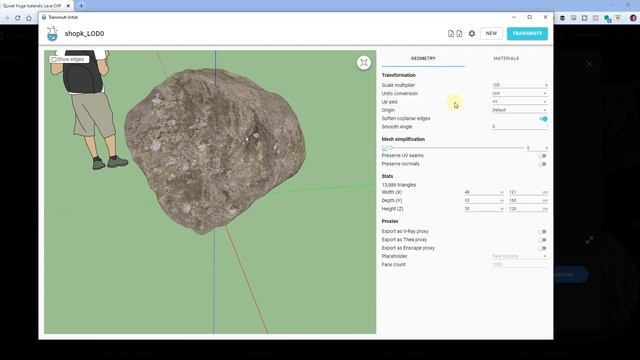
Task: Click the NEW button
Action: coord(491,33)
